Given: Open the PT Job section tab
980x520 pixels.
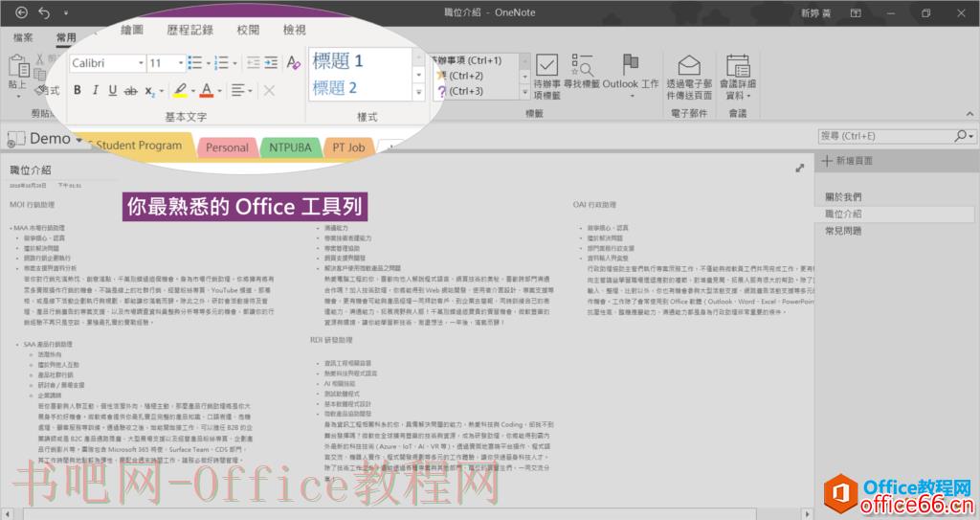Looking at the screenshot, I should click(348, 147).
